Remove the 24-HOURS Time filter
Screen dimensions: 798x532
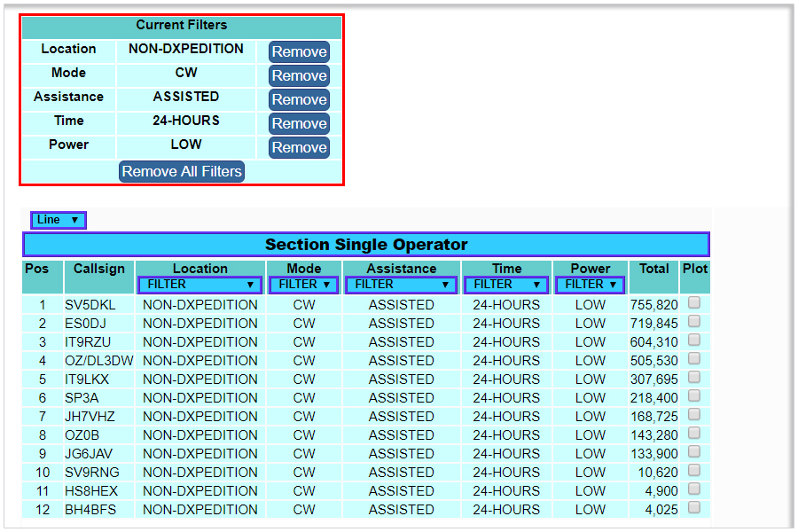click(299, 123)
